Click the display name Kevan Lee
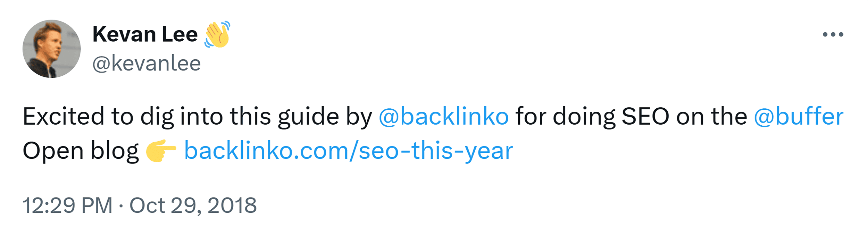Viewport: 868px width, 243px height. [145, 34]
